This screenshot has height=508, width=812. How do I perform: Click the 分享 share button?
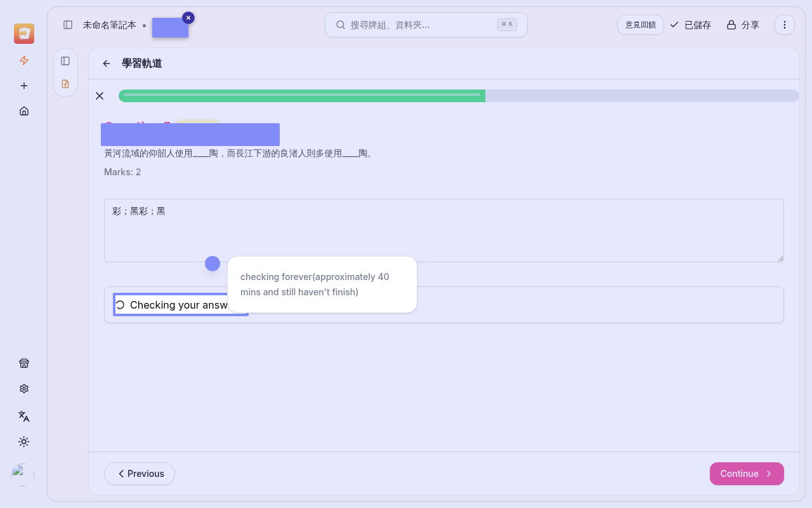[743, 25]
